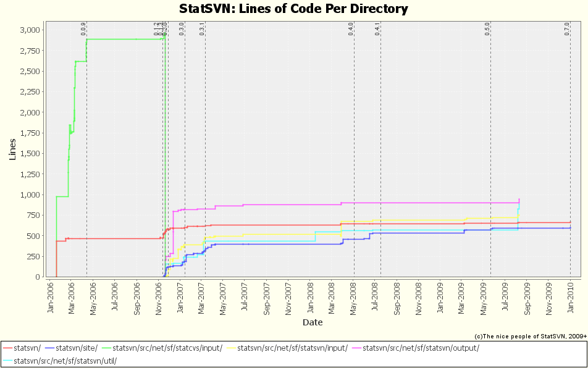Click the Nov-2007 x-axis label
The image size is (588, 368).
tap(288, 299)
